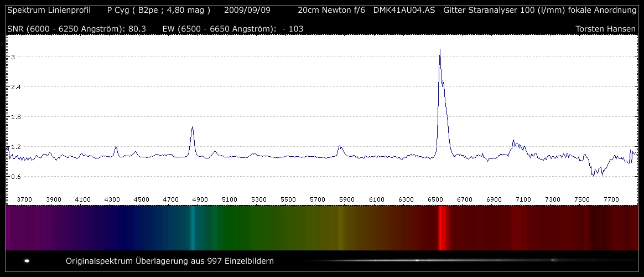Click the 'Originalspektrum Überlagerung aus 997 Einzelbildern' caption
This screenshot has height=277, width=644.
point(169,261)
